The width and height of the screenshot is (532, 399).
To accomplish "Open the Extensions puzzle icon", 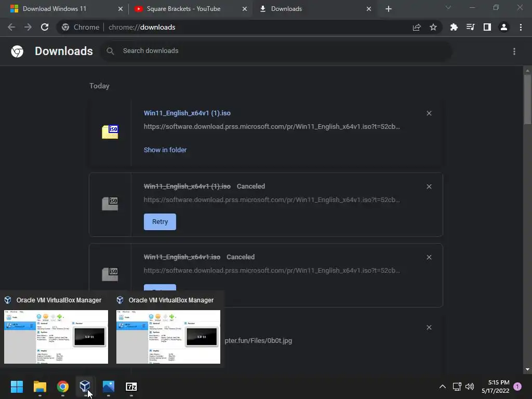I will tap(454, 27).
